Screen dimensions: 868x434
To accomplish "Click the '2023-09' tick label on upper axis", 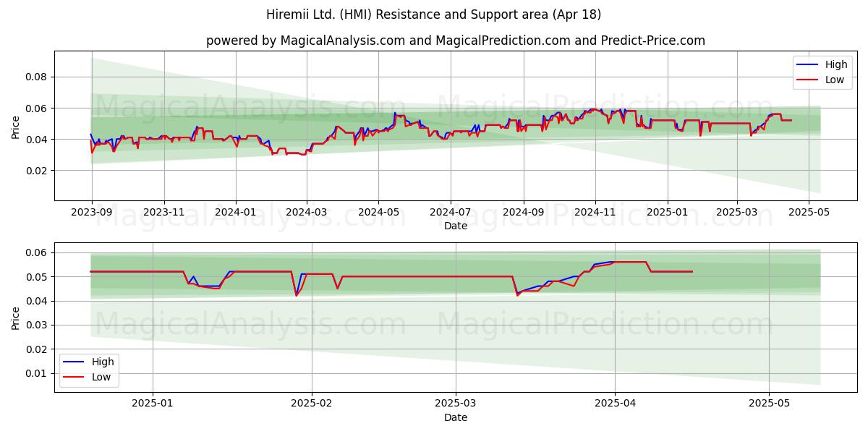I will click(x=91, y=213).
